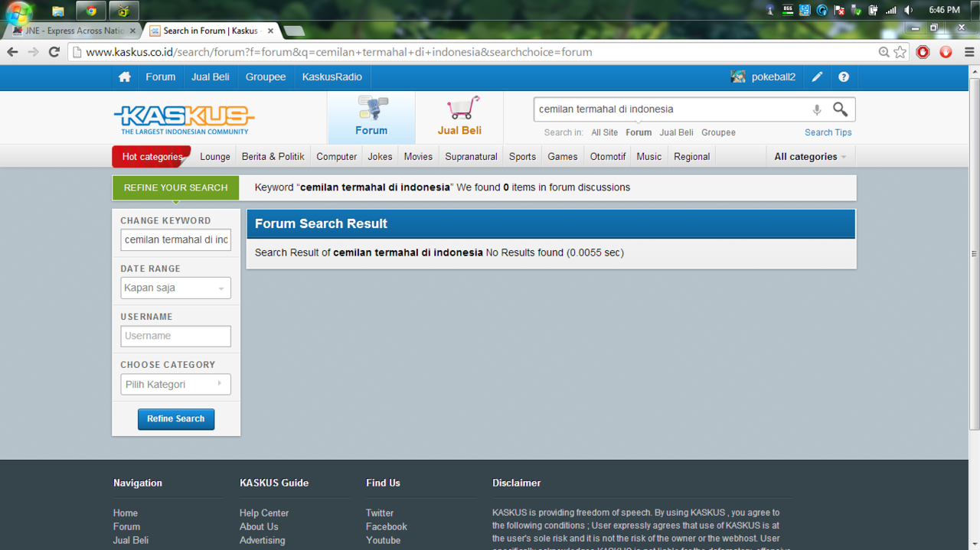Open the Berita & Politik category

click(x=273, y=157)
